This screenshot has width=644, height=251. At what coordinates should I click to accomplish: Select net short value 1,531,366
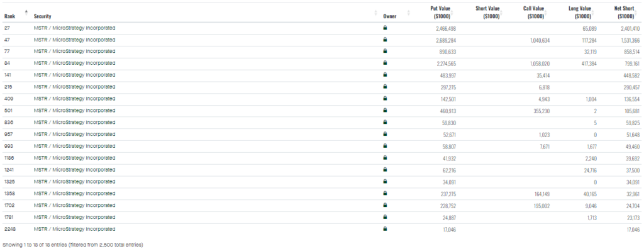[630, 41]
